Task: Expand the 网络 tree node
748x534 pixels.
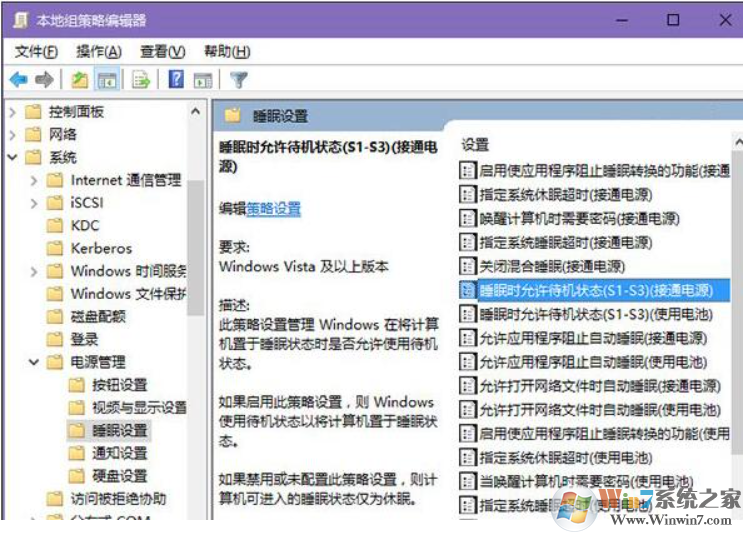Action: (x=13, y=135)
